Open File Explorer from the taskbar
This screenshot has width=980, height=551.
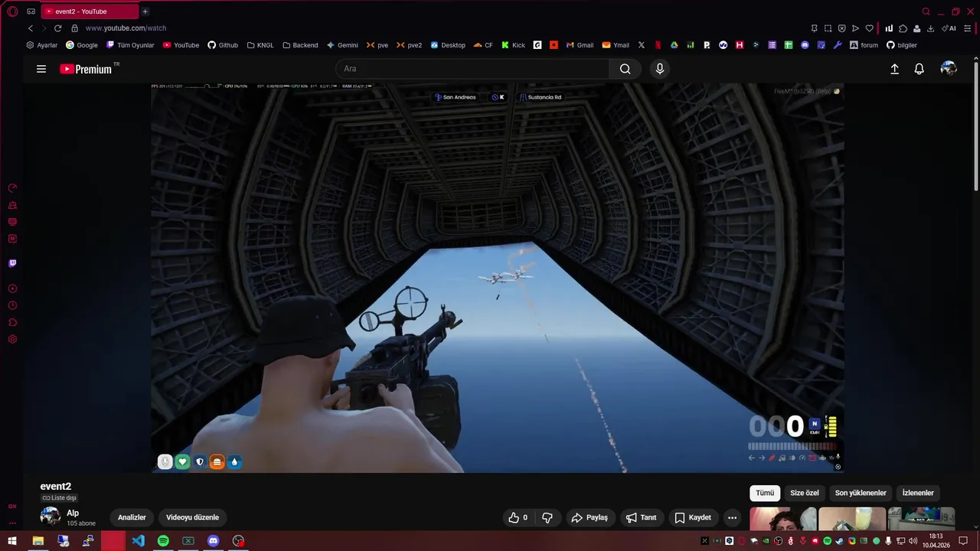(38, 541)
